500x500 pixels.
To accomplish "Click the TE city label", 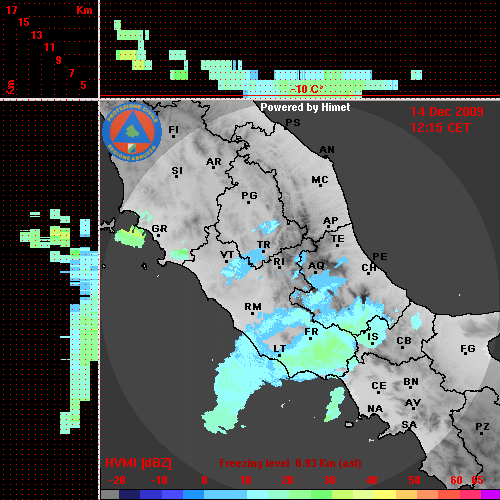I will pos(337,239).
